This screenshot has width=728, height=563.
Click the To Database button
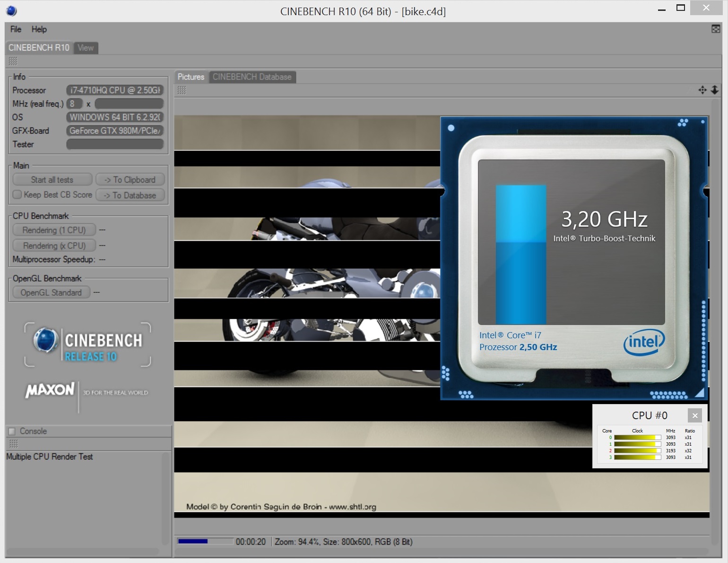tap(130, 195)
